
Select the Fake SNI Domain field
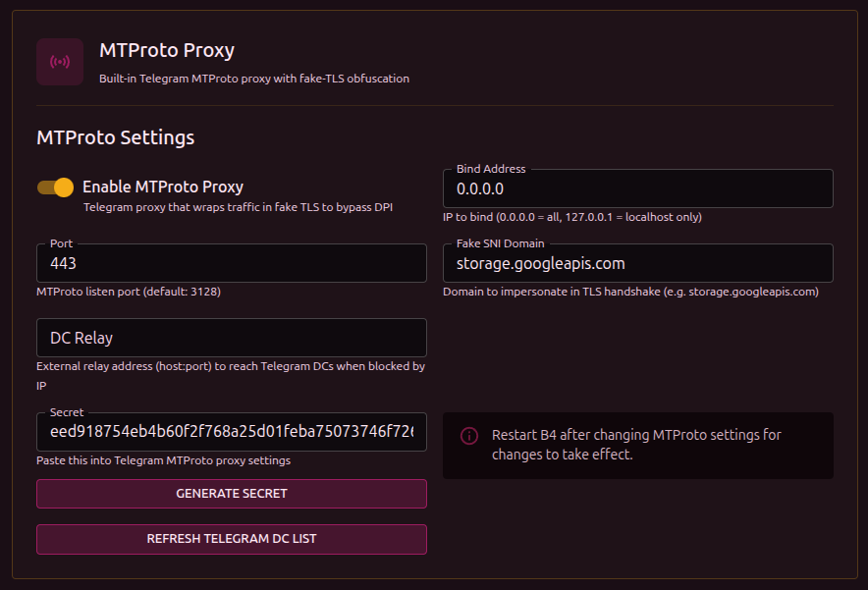[x=637, y=263]
